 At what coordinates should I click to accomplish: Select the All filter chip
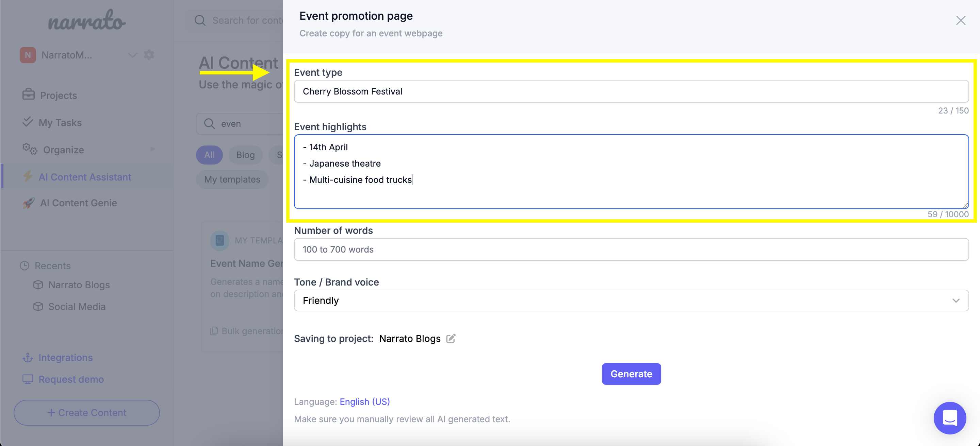(x=209, y=155)
